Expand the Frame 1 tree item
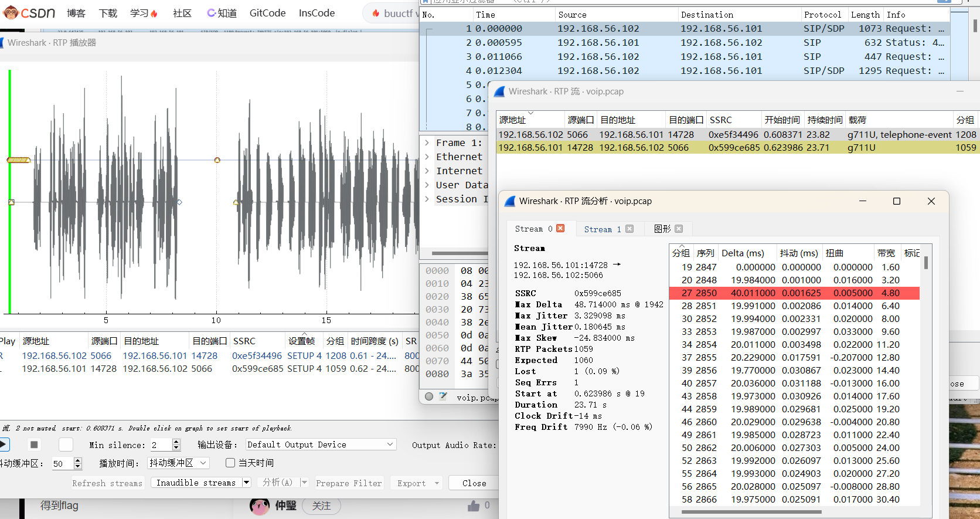The image size is (980, 519). 427,143
